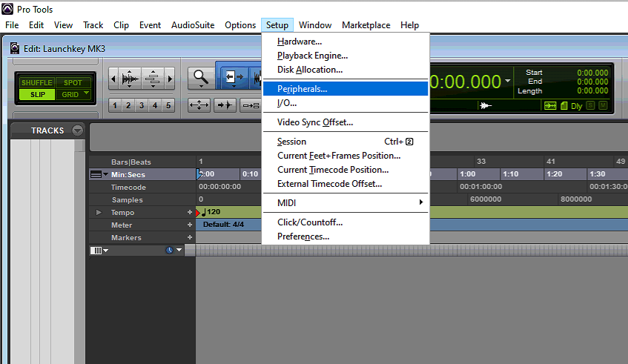Enable Spot edit mode
628x364 pixels.
73,82
